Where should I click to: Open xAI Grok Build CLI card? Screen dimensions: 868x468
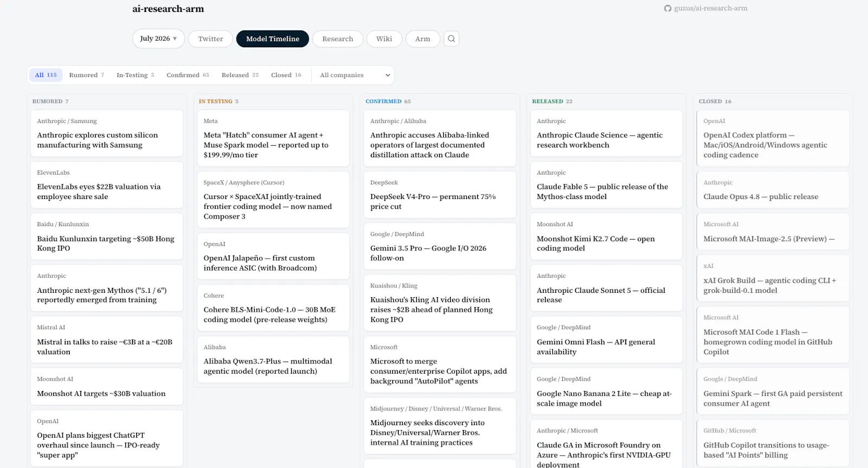(773, 278)
